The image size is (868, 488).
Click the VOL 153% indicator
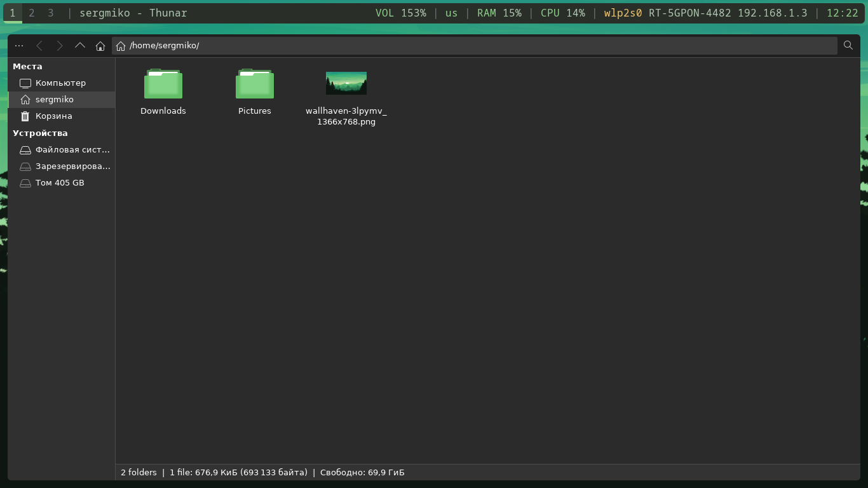(400, 13)
